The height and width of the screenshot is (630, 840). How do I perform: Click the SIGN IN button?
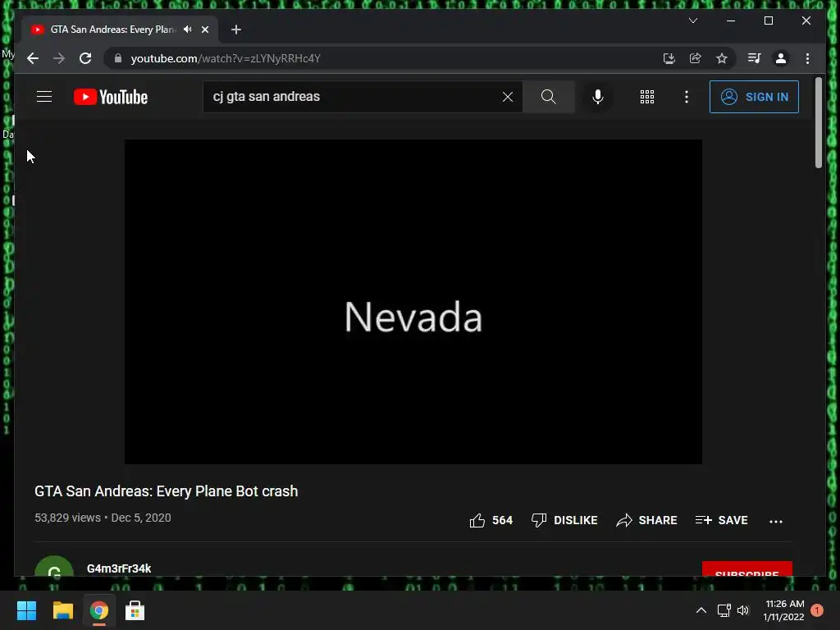(754, 97)
